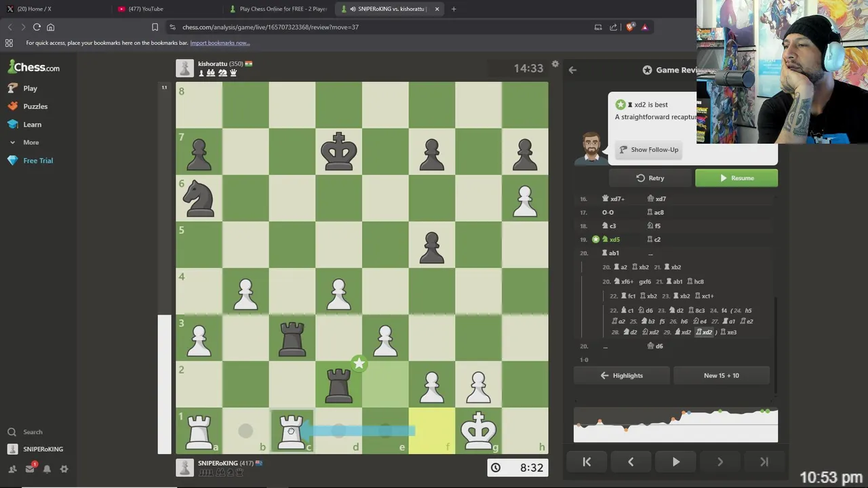
Task: Play through the moves
Action: point(675,462)
